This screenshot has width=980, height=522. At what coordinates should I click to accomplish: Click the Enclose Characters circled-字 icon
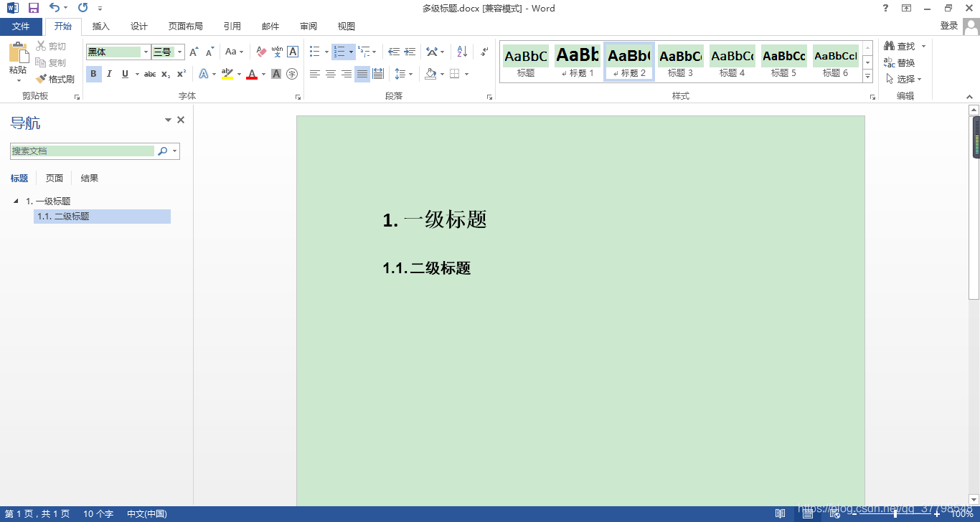pos(292,74)
